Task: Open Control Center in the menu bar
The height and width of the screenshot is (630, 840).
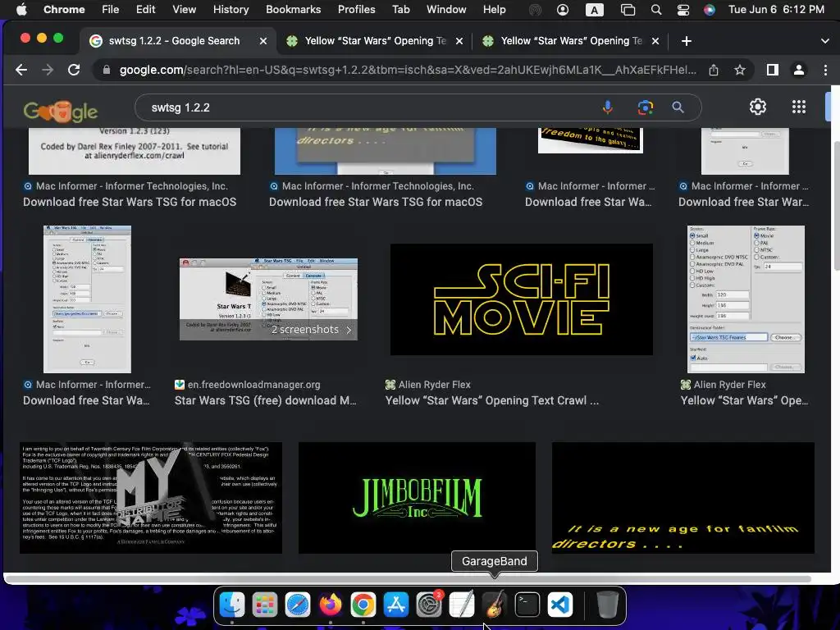Action: coord(683,10)
